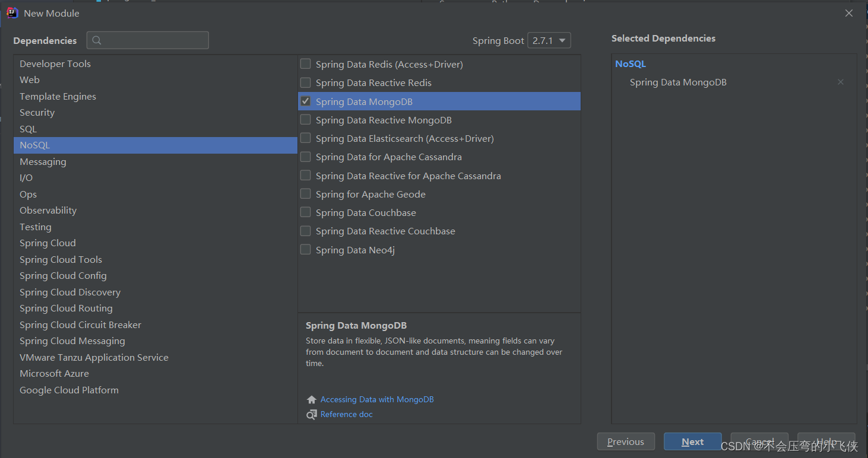Screen dimensions: 868x458
Task: Close the New Module dialog
Action: pos(849,13)
